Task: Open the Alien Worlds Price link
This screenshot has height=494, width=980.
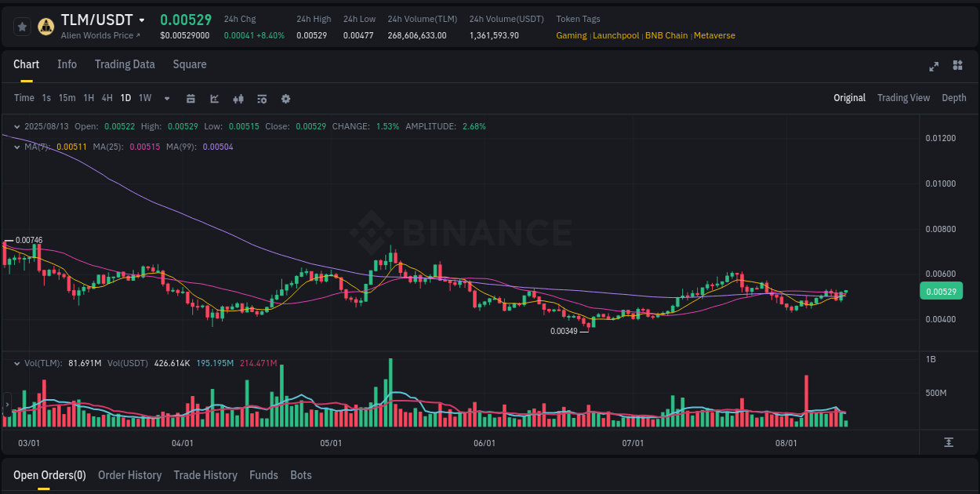Action: (93, 35)
